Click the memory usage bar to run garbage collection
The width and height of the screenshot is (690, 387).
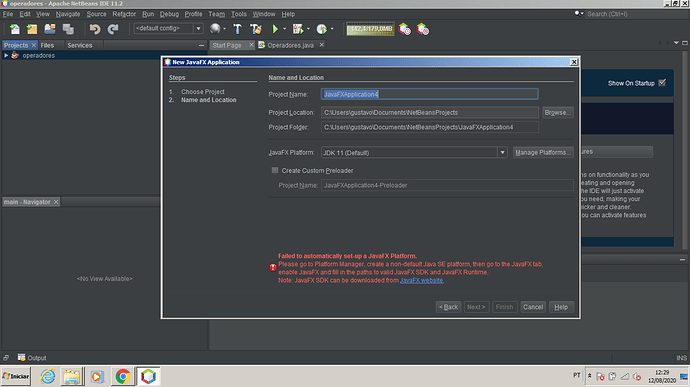click(371, 29)
